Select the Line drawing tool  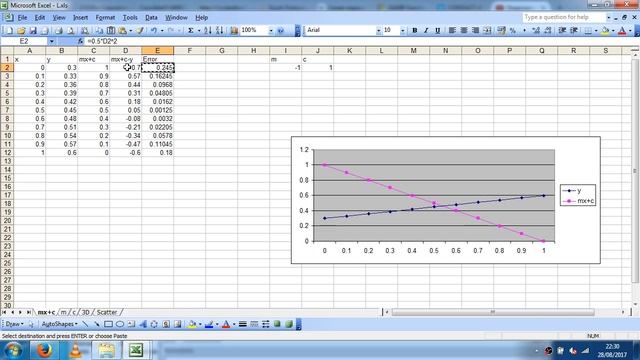85,324
